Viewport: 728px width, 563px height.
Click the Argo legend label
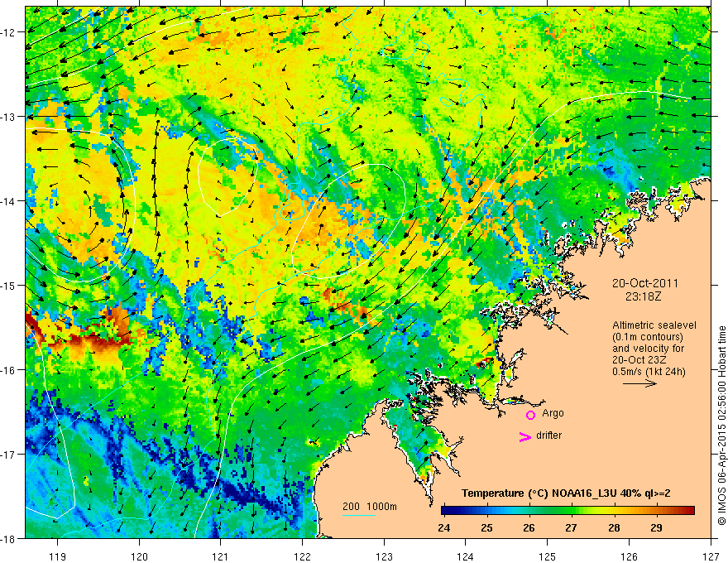coord(553,413)
